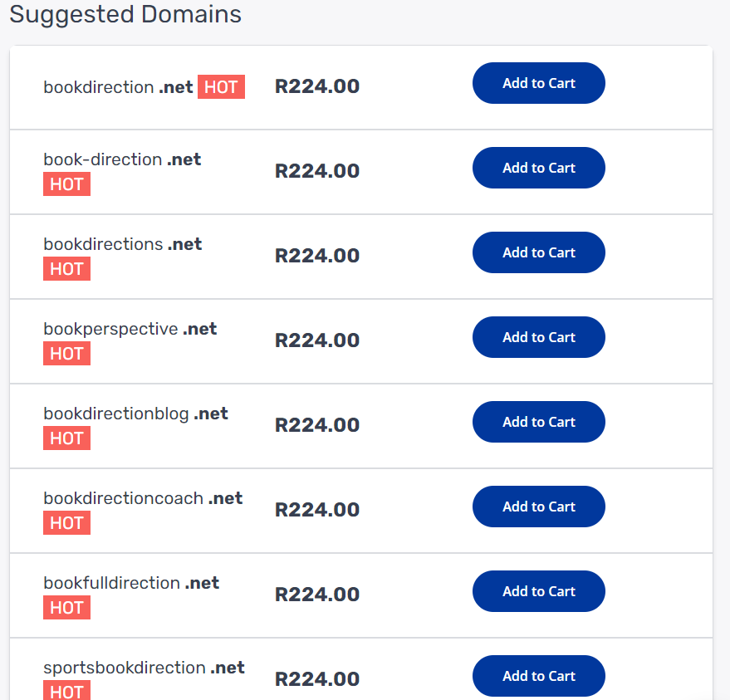
Task: Click the HOT badge under bookdirections.net
Action: coord(66,269)
